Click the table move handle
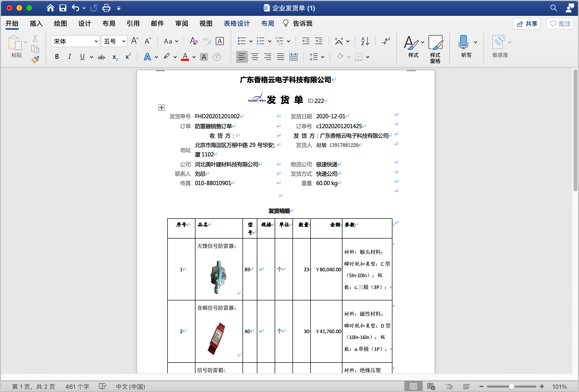The height and width of the screenshot is (392, 579). (161, 107)
